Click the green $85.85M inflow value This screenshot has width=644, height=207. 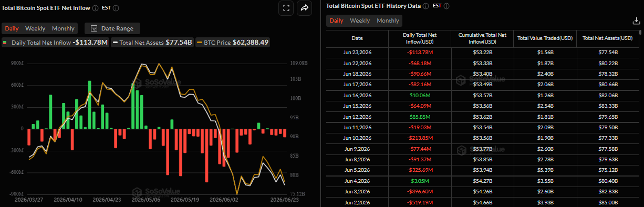click(419, 116)
